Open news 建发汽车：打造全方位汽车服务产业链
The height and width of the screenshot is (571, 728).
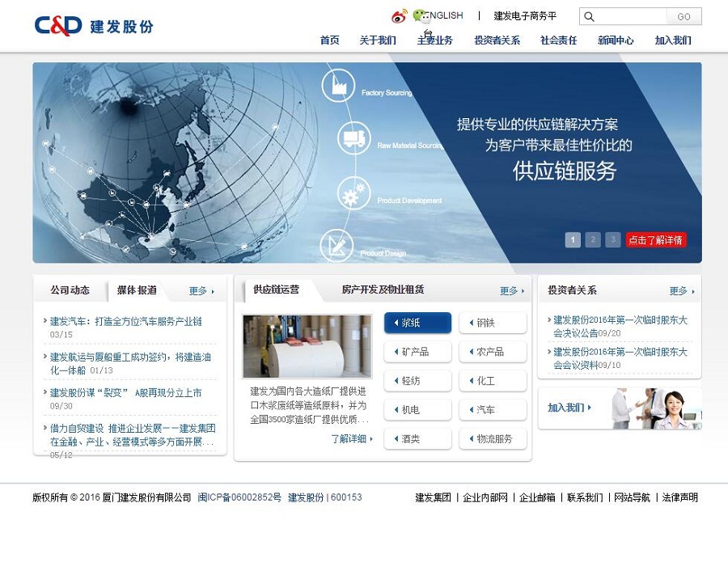126,321
